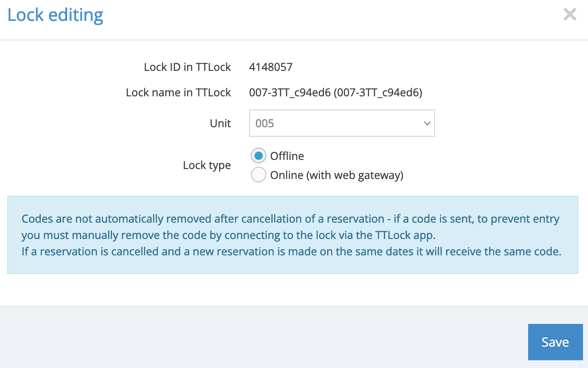Click the "Lock name in TTLock" label

(x=178, y=93)
